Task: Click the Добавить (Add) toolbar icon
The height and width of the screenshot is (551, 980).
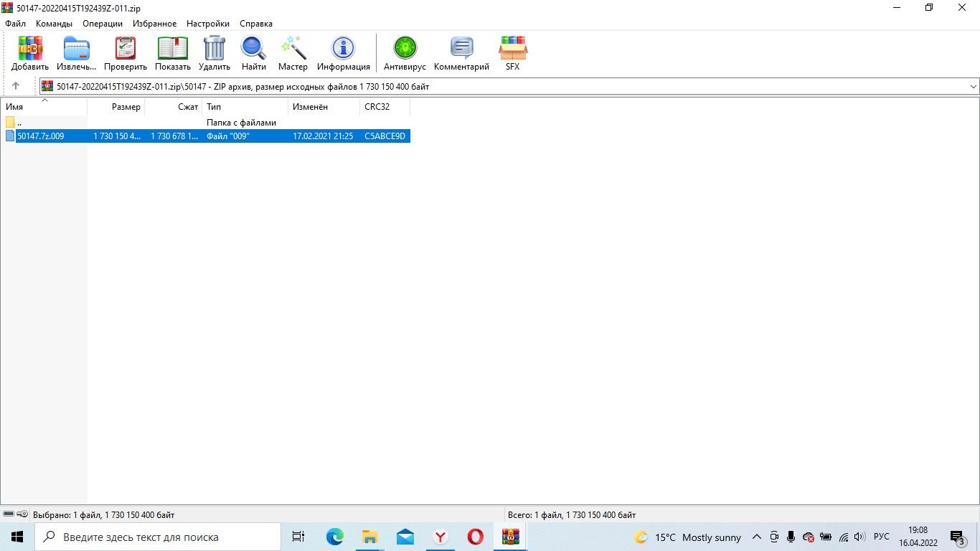Action: tap(30, 49)
